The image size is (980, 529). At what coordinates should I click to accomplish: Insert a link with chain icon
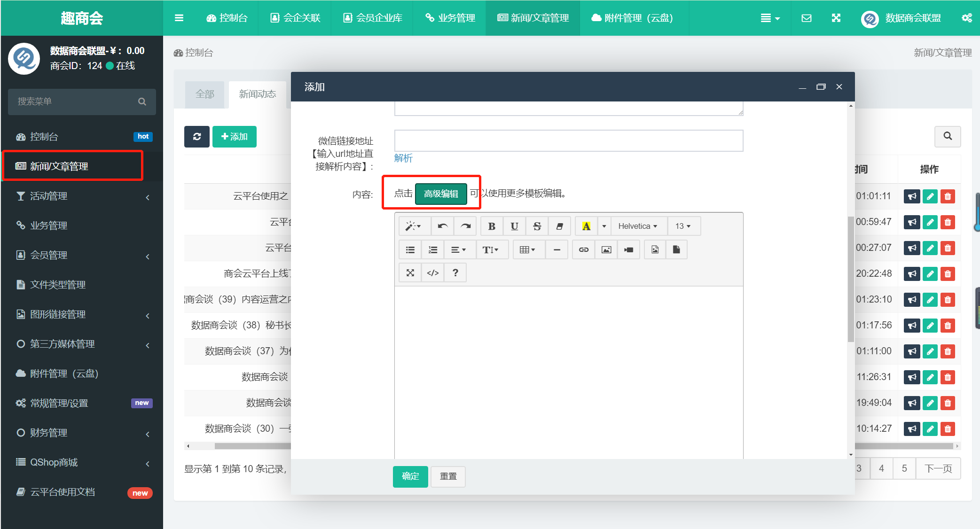coord(583,250)
